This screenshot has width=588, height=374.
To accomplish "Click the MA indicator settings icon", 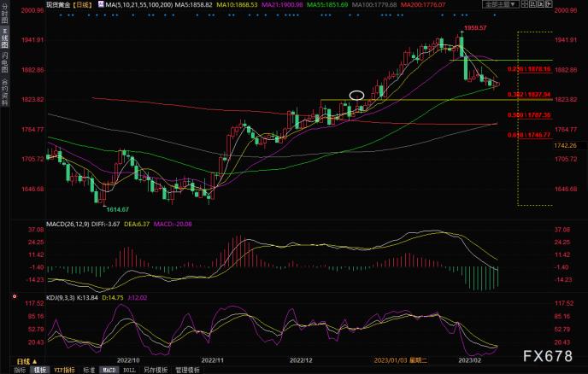I will pos(101,4).
